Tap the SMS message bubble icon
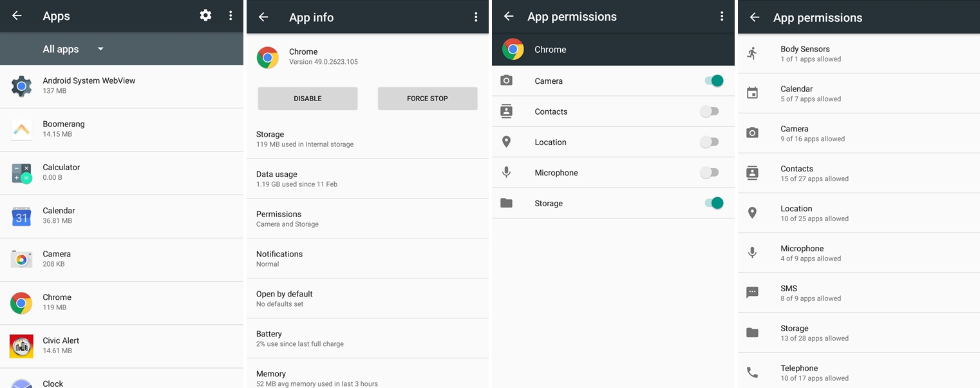 (x=752, y=293)
